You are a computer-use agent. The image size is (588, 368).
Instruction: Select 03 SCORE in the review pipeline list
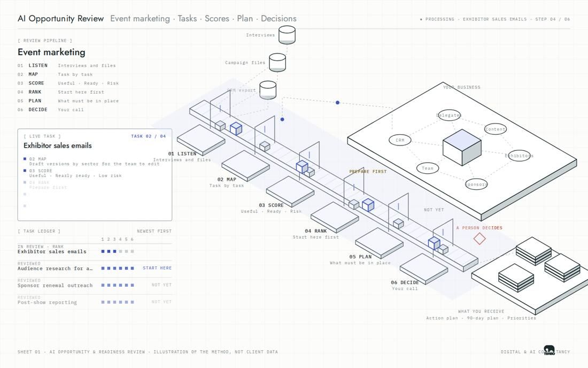68,83
